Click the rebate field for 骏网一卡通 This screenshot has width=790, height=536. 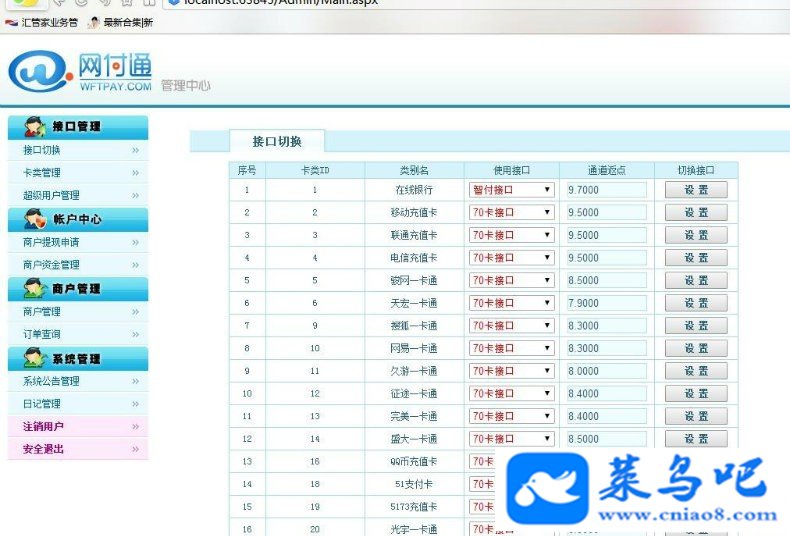(x=607, y=281)
